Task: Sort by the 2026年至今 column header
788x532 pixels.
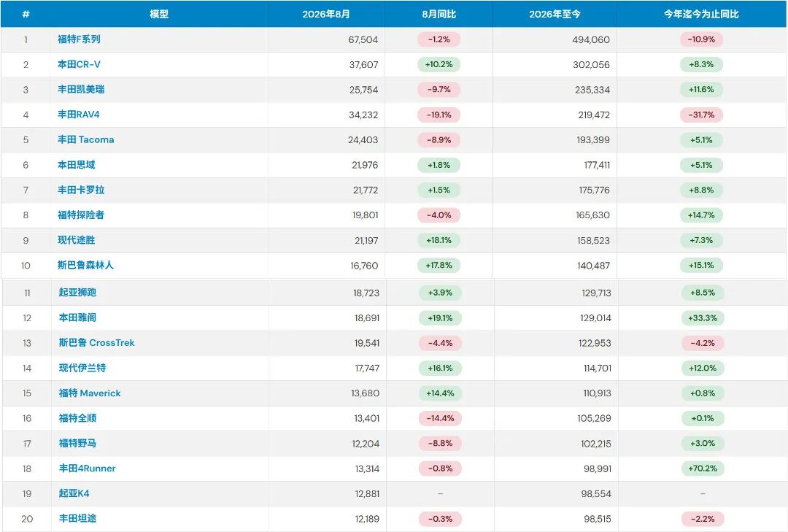Action: click(555, 14)
